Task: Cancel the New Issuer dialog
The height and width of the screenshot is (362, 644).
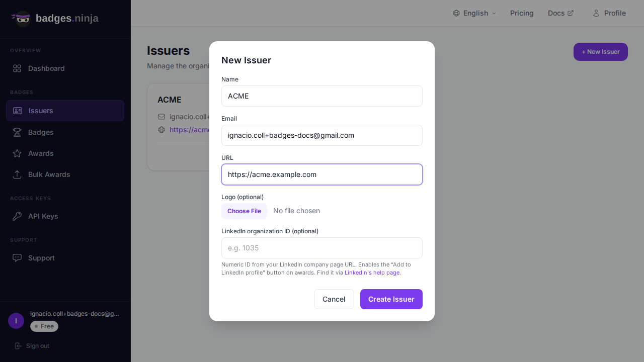Action: click(x=334, y=299)
